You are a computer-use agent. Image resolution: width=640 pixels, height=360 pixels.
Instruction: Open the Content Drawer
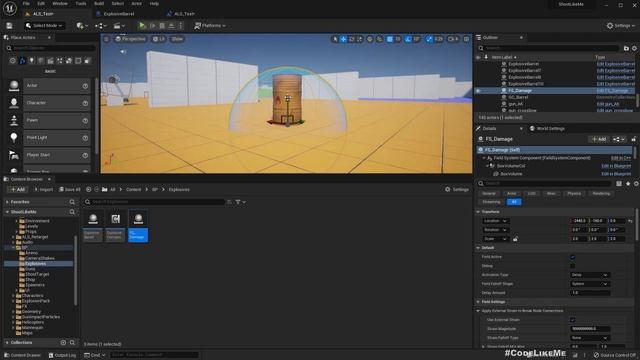point(22,355)
